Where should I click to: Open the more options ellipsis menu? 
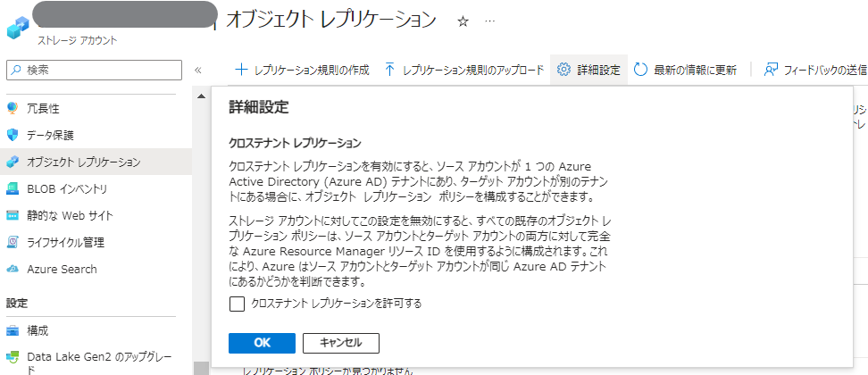coord(490,21)
